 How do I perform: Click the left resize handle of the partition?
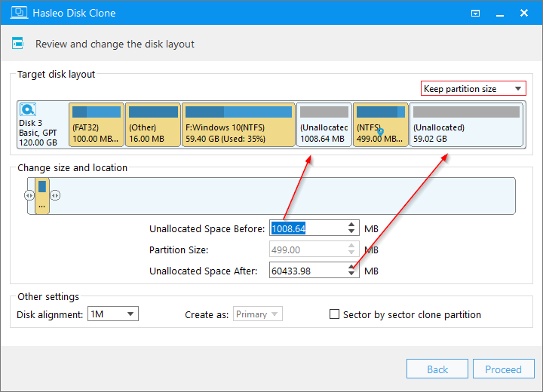(29, 196)
